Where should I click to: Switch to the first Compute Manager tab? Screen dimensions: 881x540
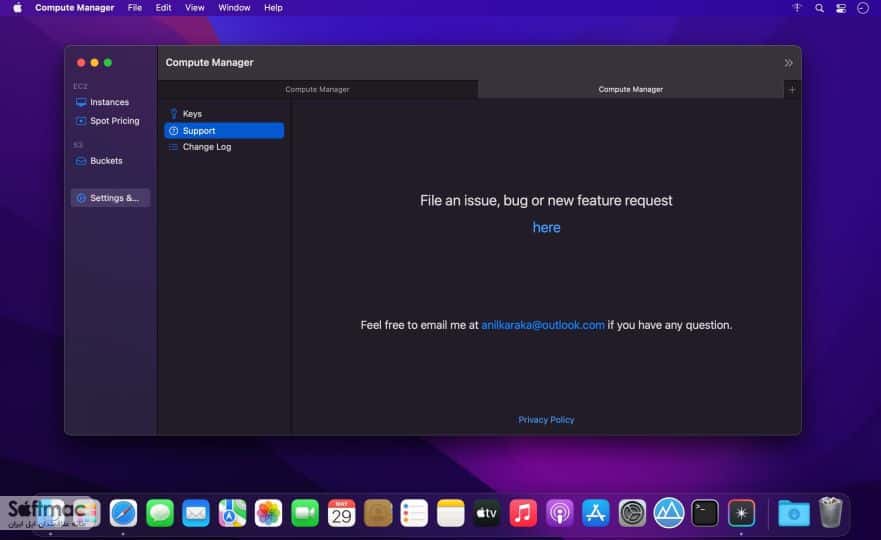tap(317, 89)
